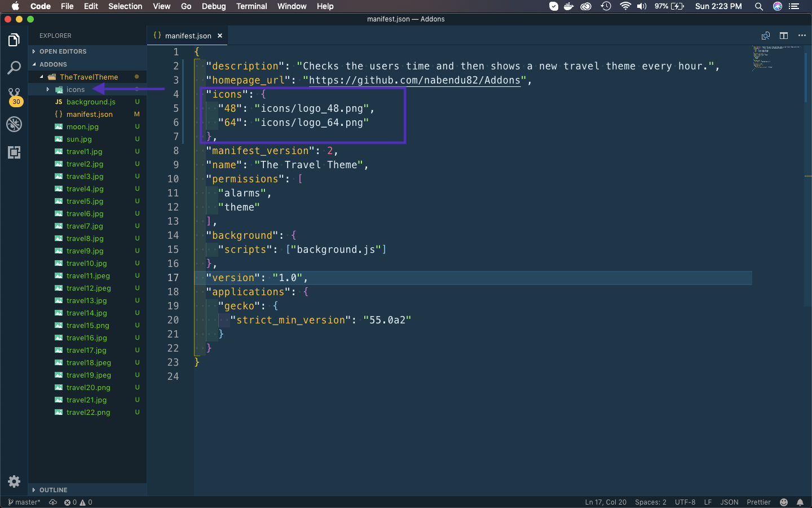The image size is (812, 508).
Task: Open the Manage gear menu
Action: tap(14, 481)
